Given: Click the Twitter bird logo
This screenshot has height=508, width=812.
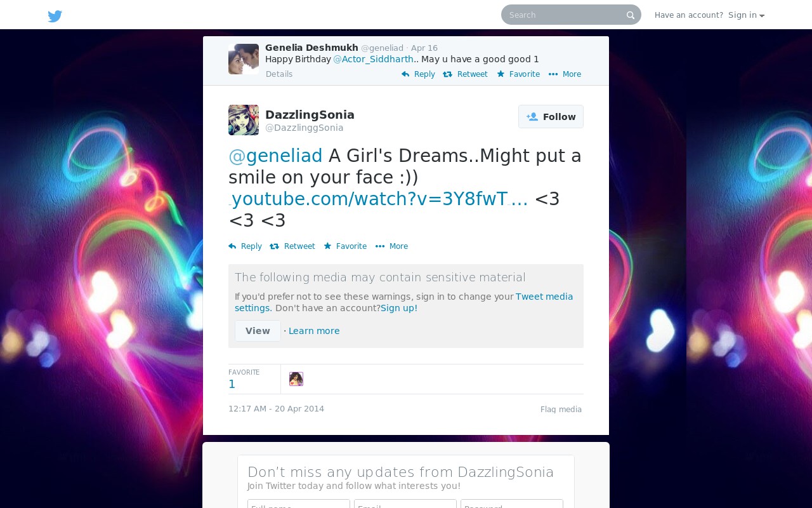Looking at the screenshot, I should [55, 16].
